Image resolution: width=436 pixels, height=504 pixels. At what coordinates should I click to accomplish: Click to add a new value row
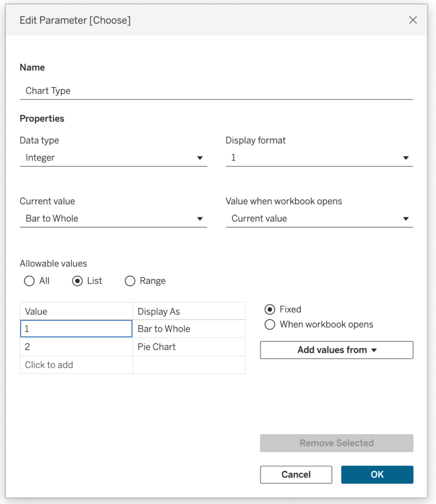[x=76, y=365]
